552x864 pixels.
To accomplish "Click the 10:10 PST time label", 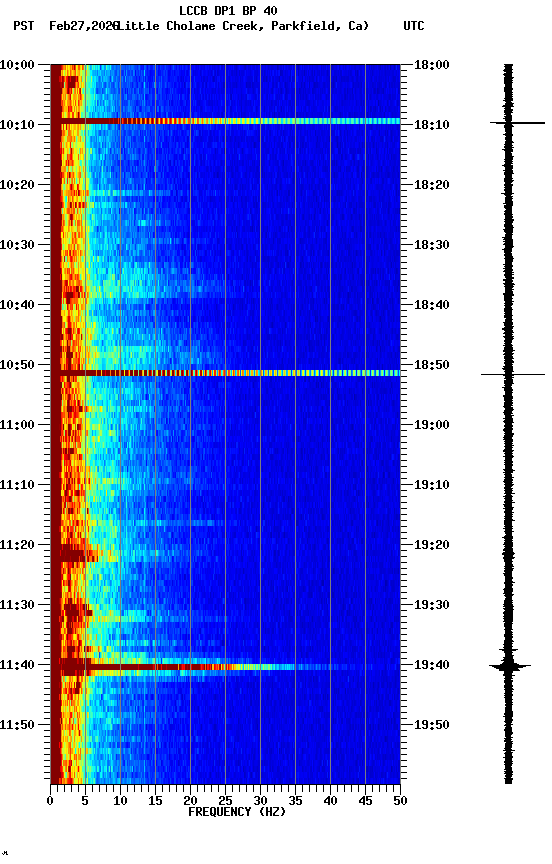I will coord(17,125).
